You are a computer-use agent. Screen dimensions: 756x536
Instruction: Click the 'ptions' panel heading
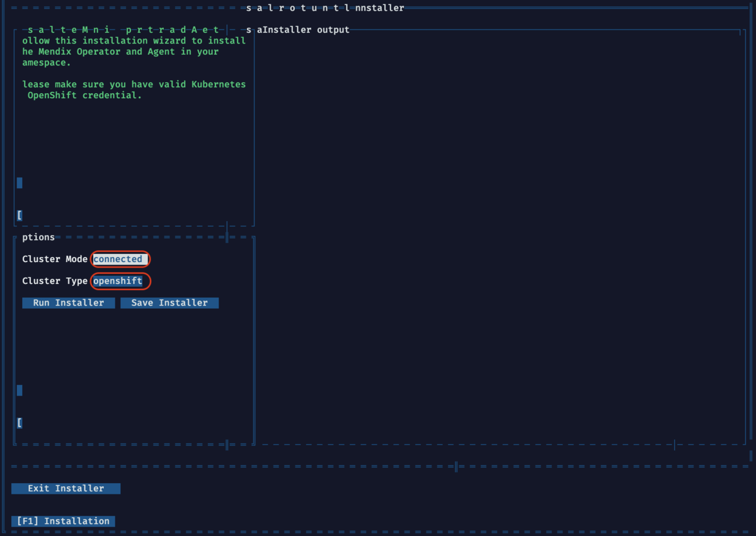tap(38, 237)
